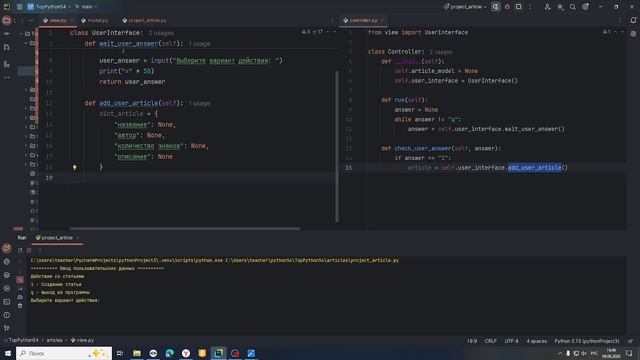Open Commit tool window icon

[x=7, y=33]
